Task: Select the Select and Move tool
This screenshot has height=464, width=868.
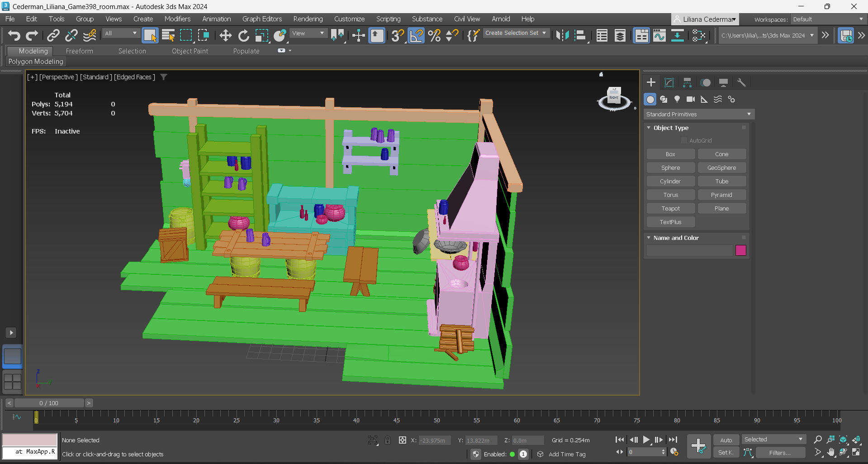Action: pyautogui.click(x=225, y=35)
